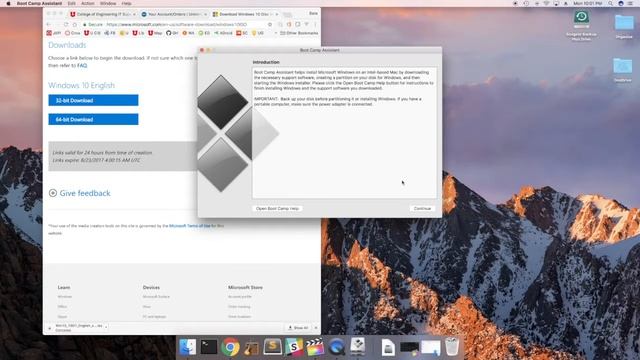Click the Chrome address bar URL
Screen dimensions: 640x360
pyautogui.click(x=177, y=24)
